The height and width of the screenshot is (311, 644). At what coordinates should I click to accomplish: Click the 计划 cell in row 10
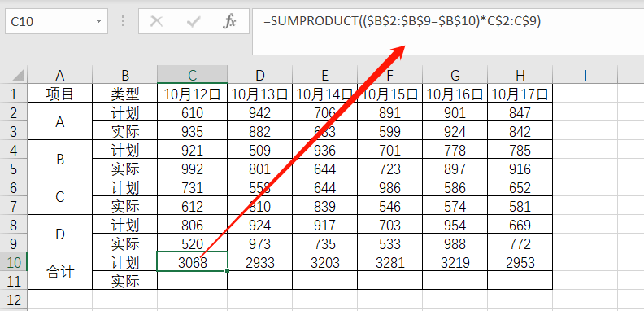[x=125, y=262]
